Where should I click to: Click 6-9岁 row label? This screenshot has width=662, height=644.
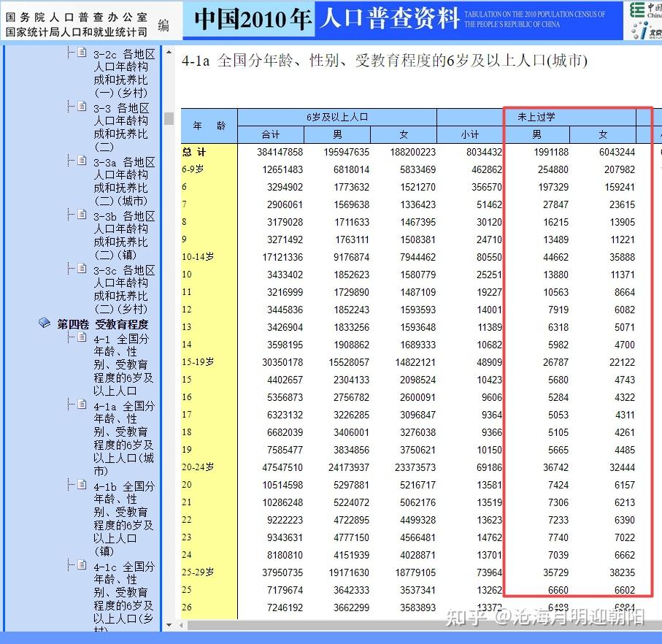coord(193,169)
